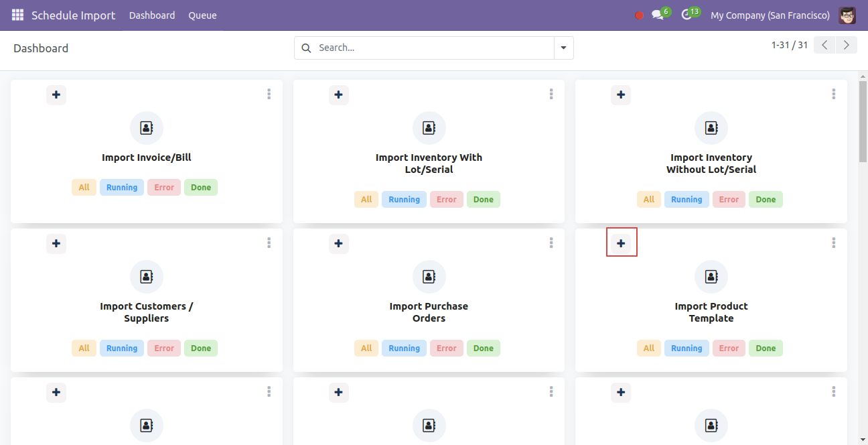Click the Import Product Template title
The height and width of the screenshot is (445, 868).
[711, 312]
